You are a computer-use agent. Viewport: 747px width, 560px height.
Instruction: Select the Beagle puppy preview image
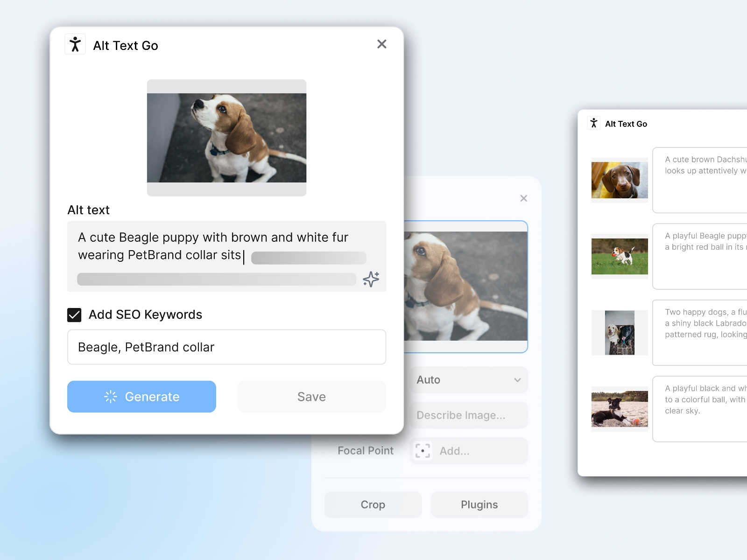226,138
